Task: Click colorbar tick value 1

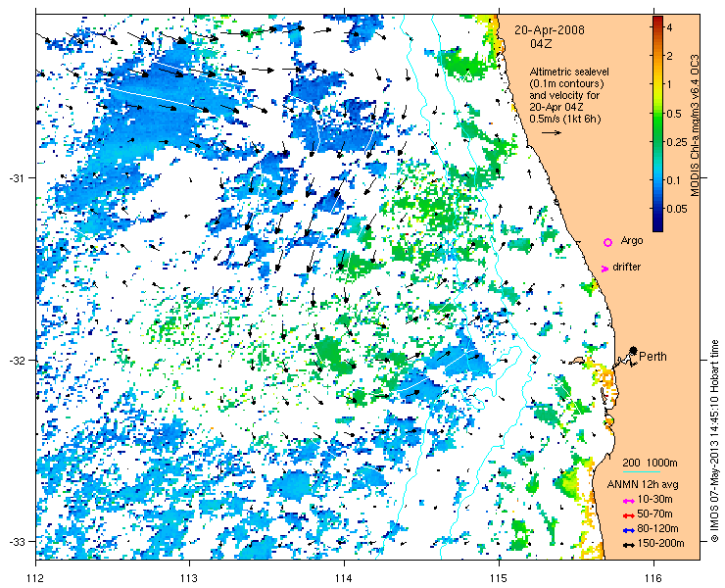Action: pos(669,84)
